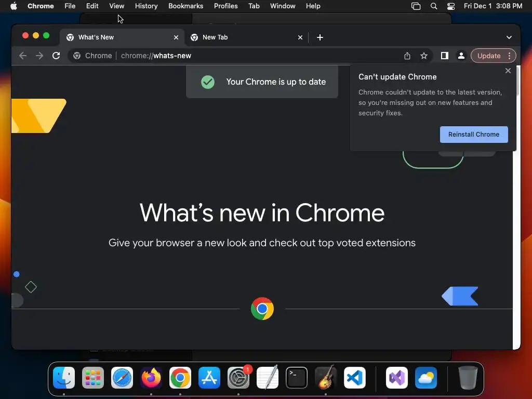Launch Visual Studio from the Dock
Viewport: 532px width, 399px height.
(x=397, y=378)
